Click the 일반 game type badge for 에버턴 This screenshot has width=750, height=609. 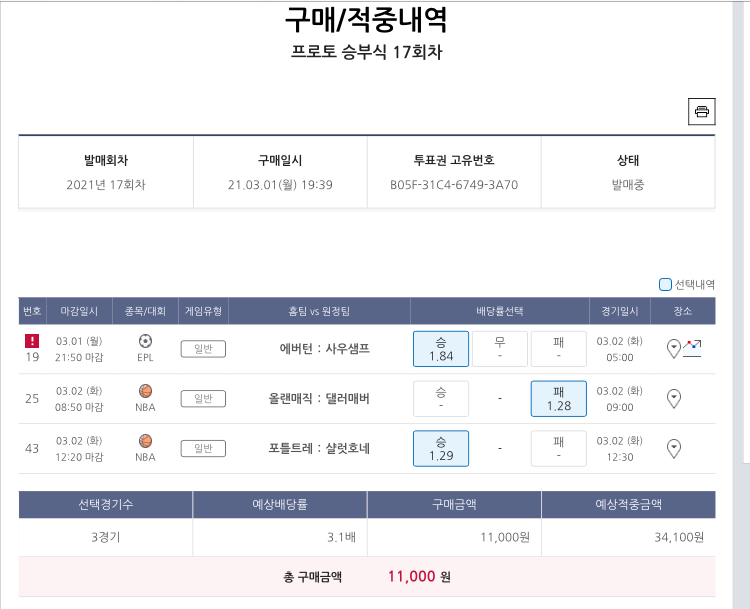coord(203,349)
